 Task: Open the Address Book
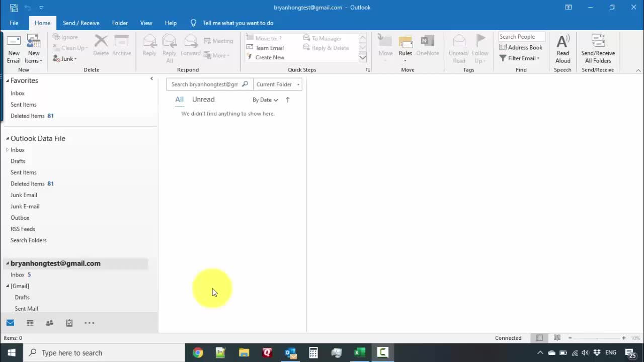click(x=521, y=47)
